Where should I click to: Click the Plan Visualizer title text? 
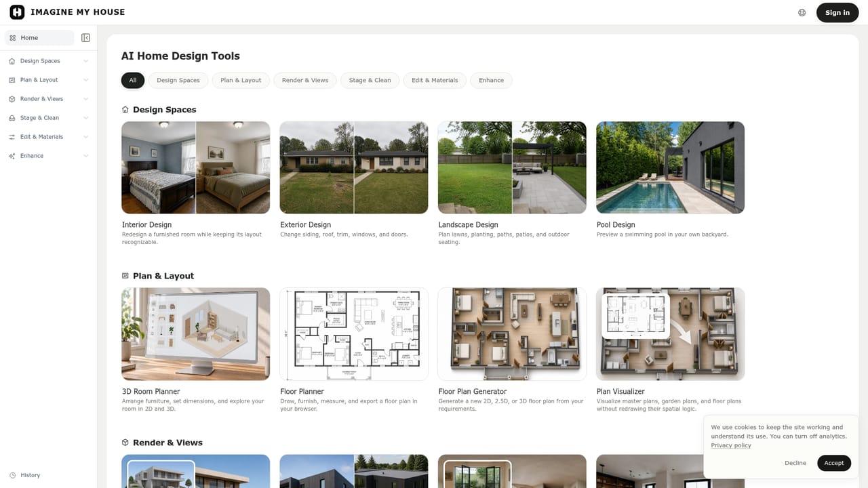pyautogui.click(x=620, y=392)
